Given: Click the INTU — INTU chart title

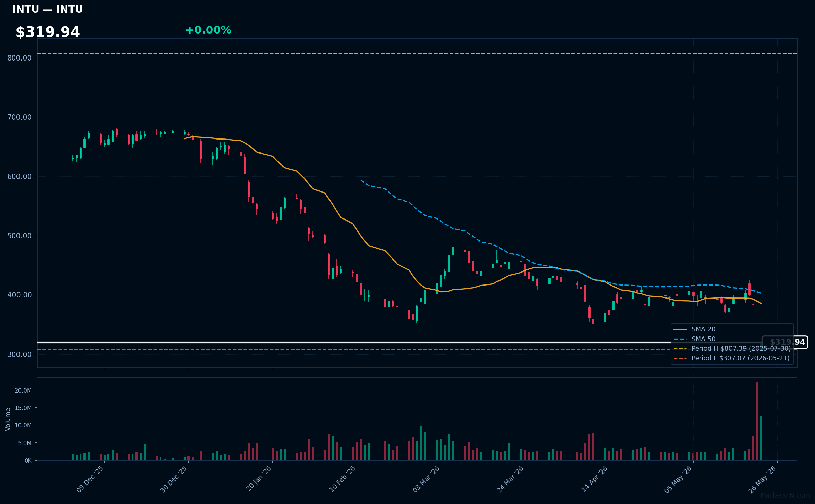Looking at the screenshot, I should click(x=48, y=9).
